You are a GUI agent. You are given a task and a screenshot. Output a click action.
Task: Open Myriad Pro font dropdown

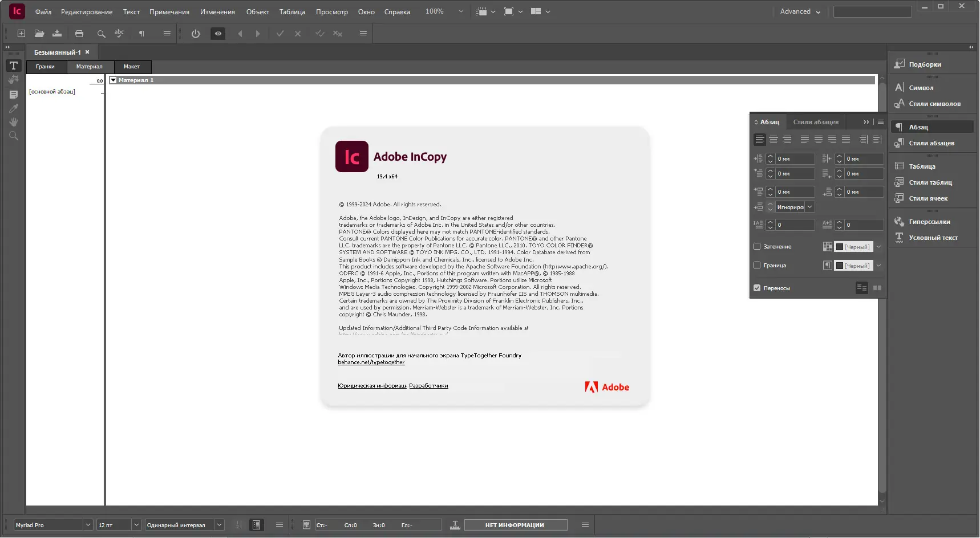[88, 525]
